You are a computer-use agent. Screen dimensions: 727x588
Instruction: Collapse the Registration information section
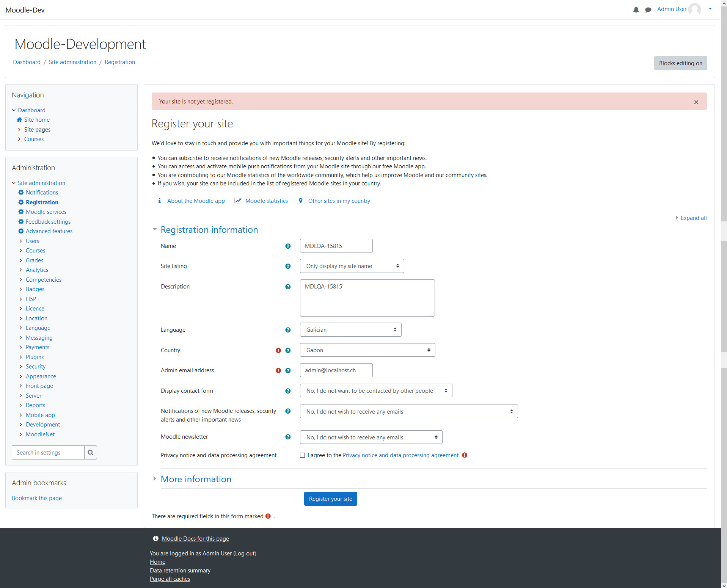(x=209, y=229)
